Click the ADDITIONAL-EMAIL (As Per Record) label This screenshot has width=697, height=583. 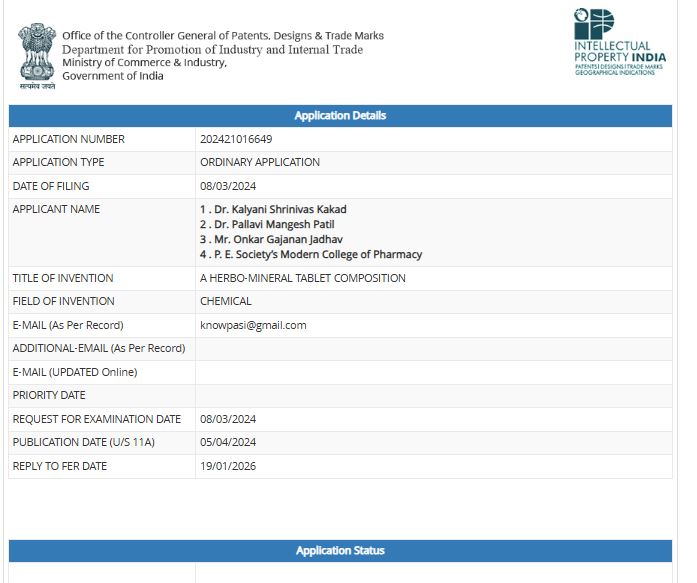[x=99, y=348]
